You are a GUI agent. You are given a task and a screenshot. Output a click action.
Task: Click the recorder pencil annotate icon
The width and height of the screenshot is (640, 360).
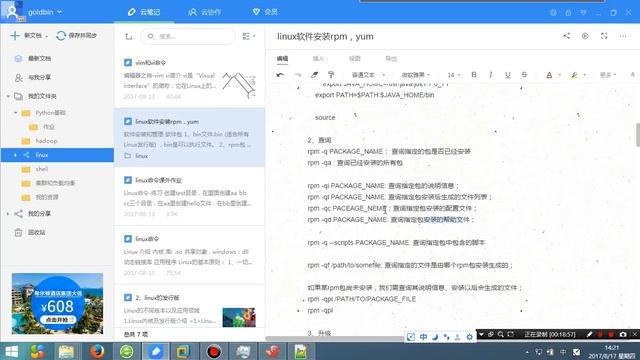point(589,334)
